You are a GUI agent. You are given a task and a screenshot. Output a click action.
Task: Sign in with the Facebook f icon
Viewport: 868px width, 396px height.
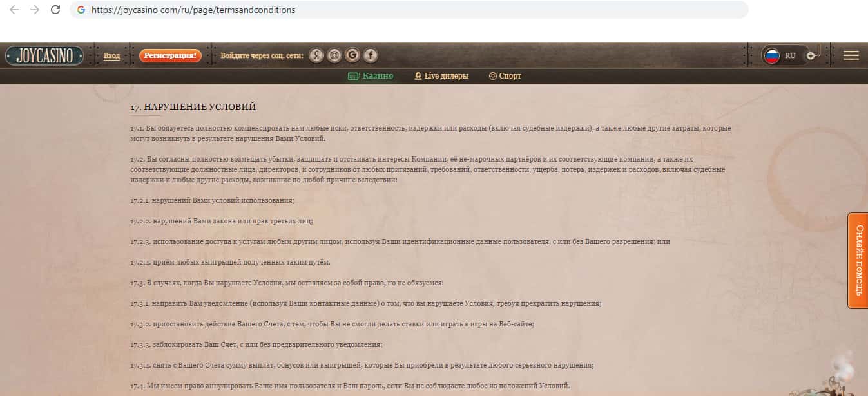[x=371, y=55]
